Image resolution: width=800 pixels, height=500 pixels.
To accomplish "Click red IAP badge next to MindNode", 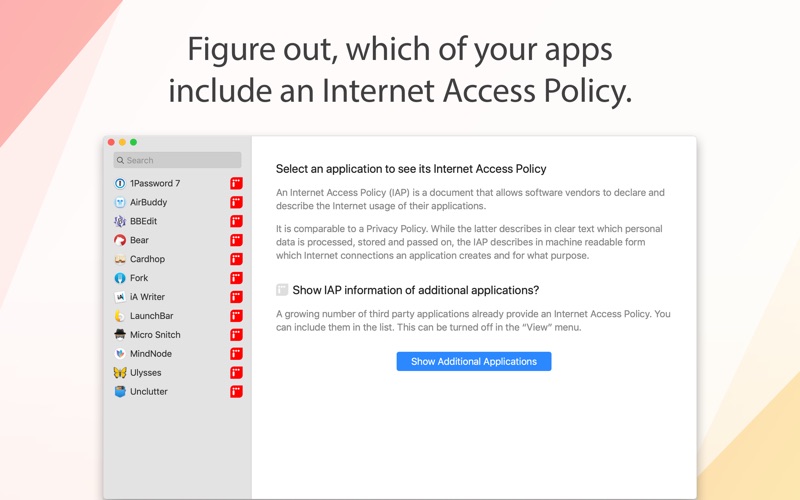I will 236,354.
